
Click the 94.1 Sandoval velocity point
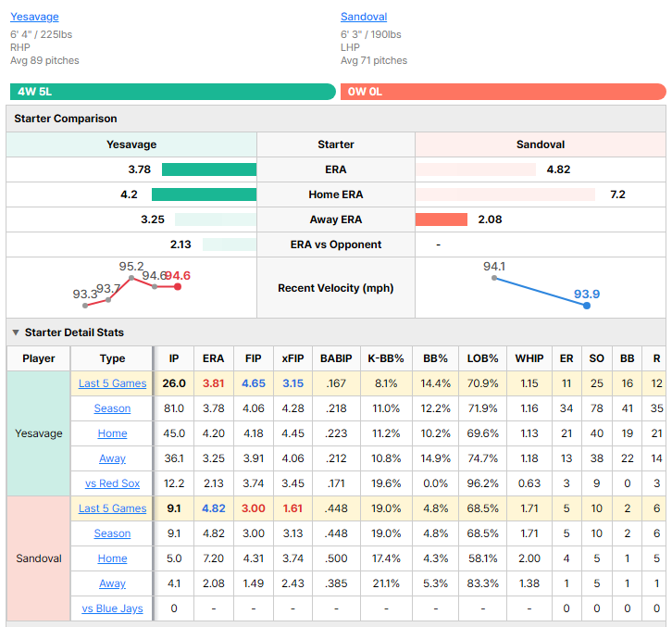pos(494,278)
